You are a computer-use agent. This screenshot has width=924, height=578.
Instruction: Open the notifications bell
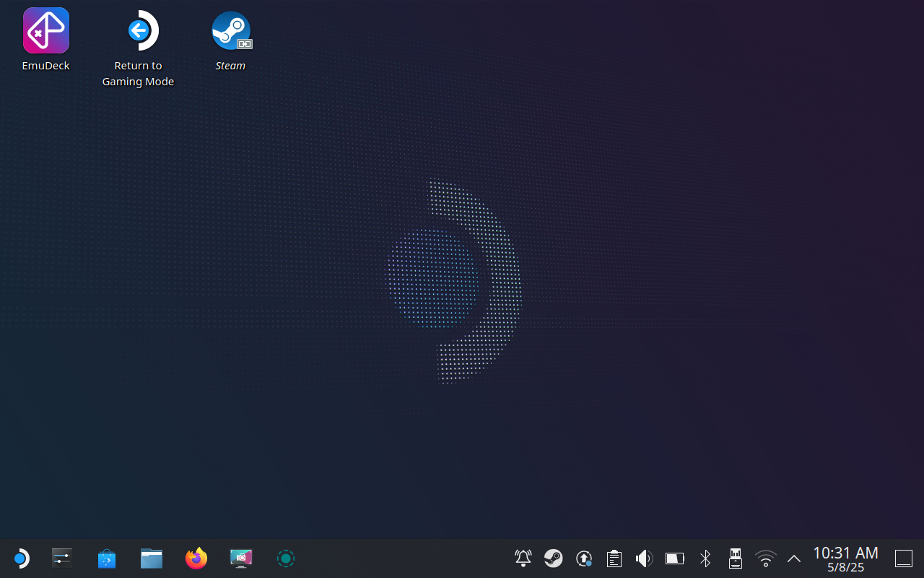[523, 558]
